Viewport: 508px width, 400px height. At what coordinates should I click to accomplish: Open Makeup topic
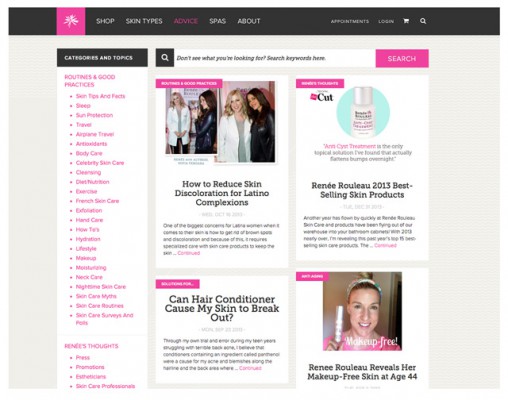pyautogui.click(x=86, y=258)
